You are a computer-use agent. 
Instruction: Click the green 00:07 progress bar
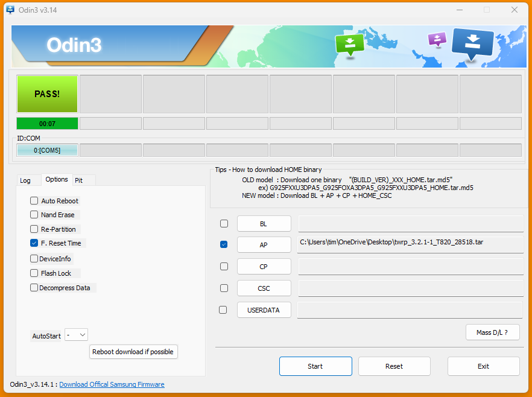pos(47,124)
